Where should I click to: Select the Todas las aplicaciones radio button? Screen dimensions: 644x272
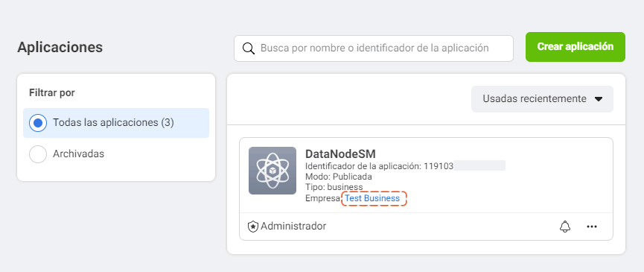[x=38, y=123]
